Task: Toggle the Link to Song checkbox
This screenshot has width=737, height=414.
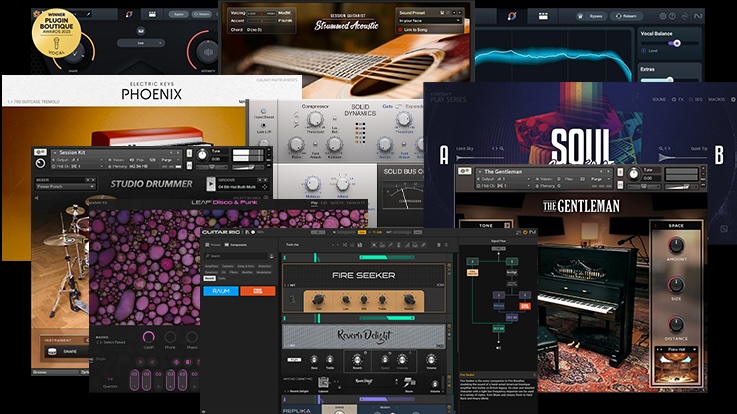Action: [x=400, y=30]
